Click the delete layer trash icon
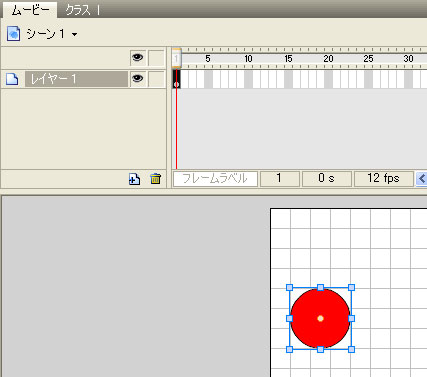This screenshot has width=427, height=377. pyautogui.click(x=155, y=179)
